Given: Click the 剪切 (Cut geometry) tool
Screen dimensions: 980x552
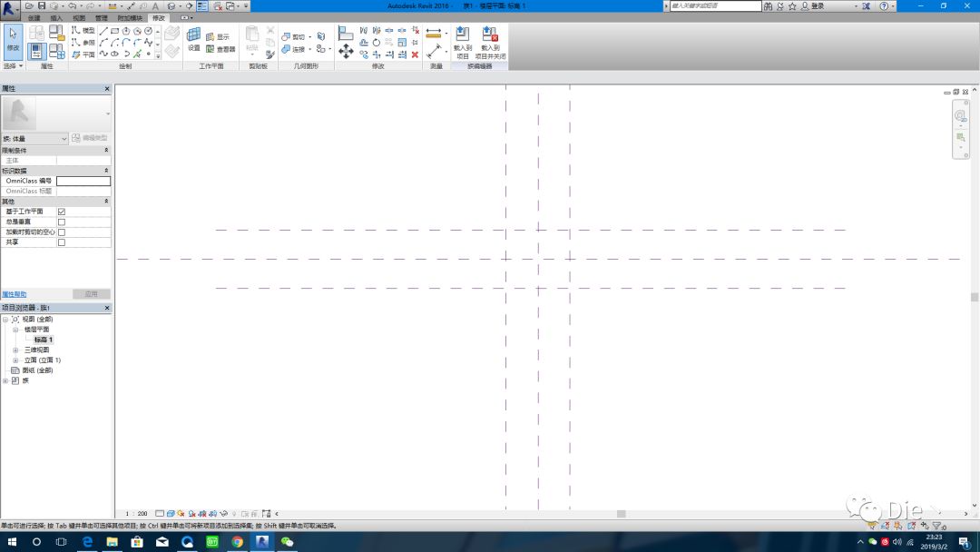Looking at the screenshot, I should (293, 37).
